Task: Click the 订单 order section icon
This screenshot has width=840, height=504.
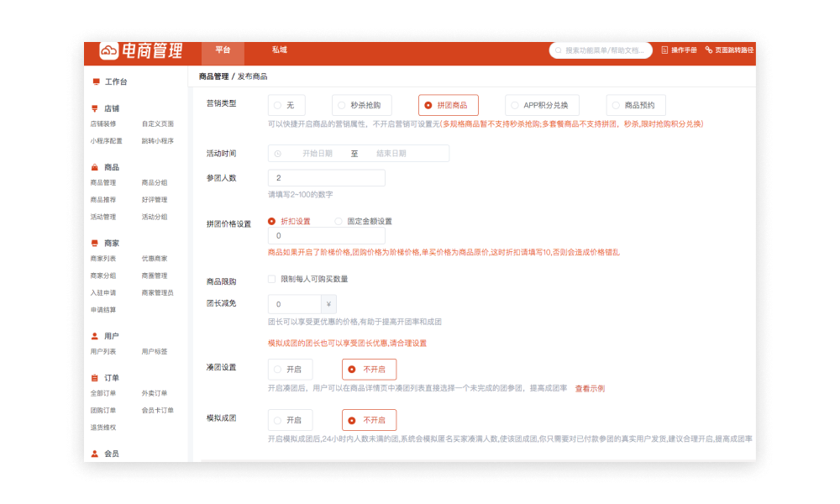Action: (95, 378)
